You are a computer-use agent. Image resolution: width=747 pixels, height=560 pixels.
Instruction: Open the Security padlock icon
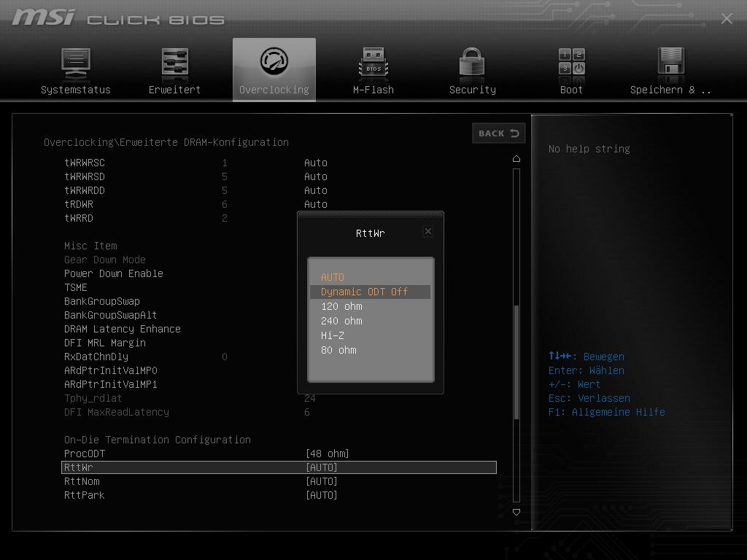[x=472, y=61]
